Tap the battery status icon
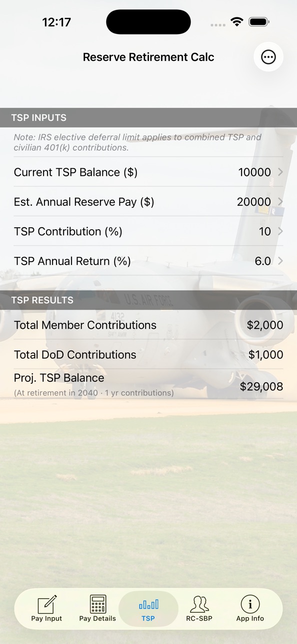297x644 pixels. pyautogui.click(x=259, y=22)
